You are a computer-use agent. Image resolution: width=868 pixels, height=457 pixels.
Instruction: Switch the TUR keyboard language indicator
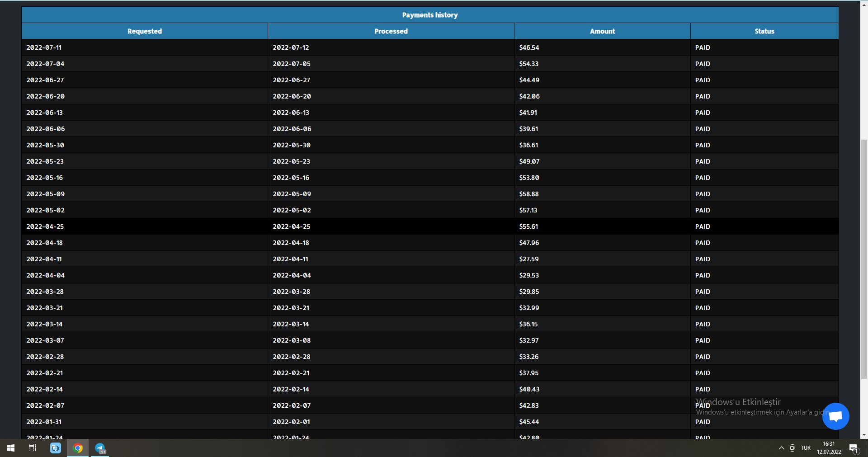click(x=806, y=448)
